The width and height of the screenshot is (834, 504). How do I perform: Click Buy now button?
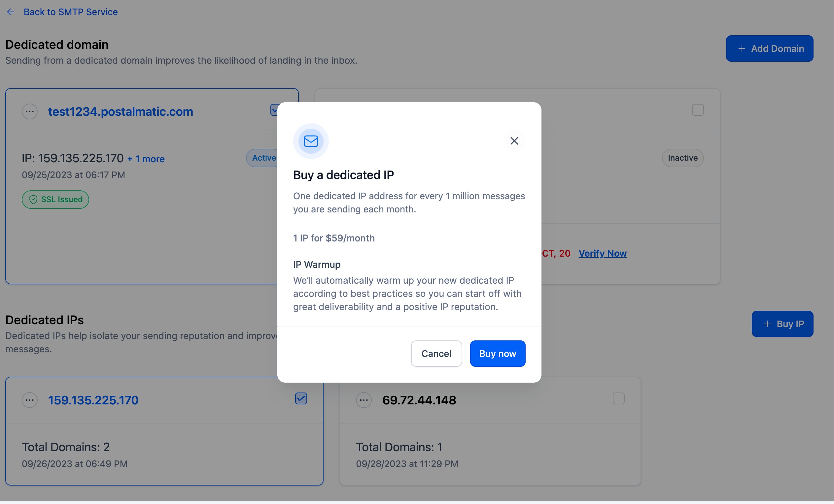(x=498, y=354)
